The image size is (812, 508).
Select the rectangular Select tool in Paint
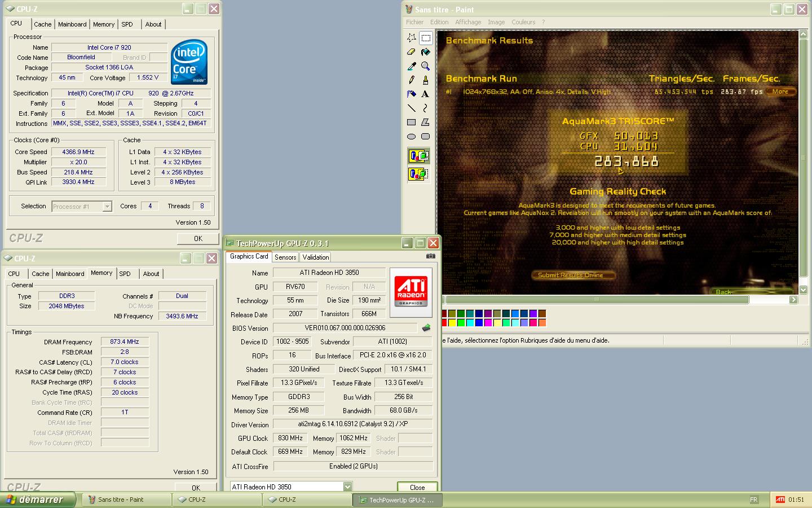(426, 38)
